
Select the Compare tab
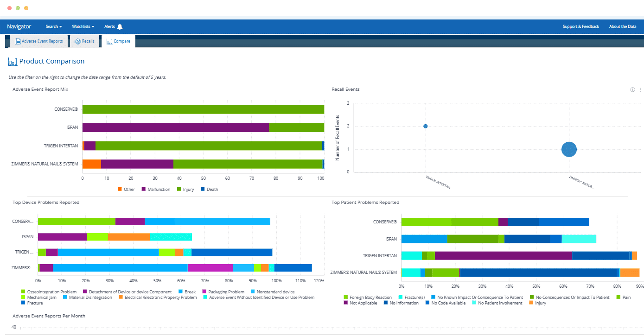(118, 41)
